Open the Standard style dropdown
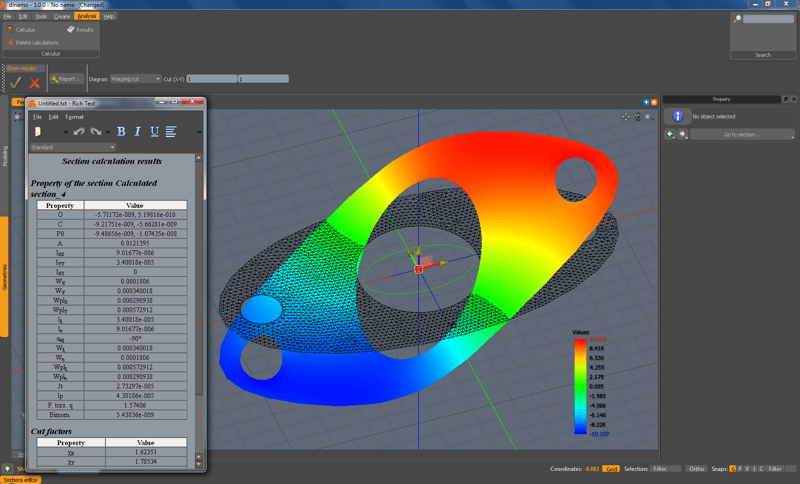800x484 pixels. [72, 147]
